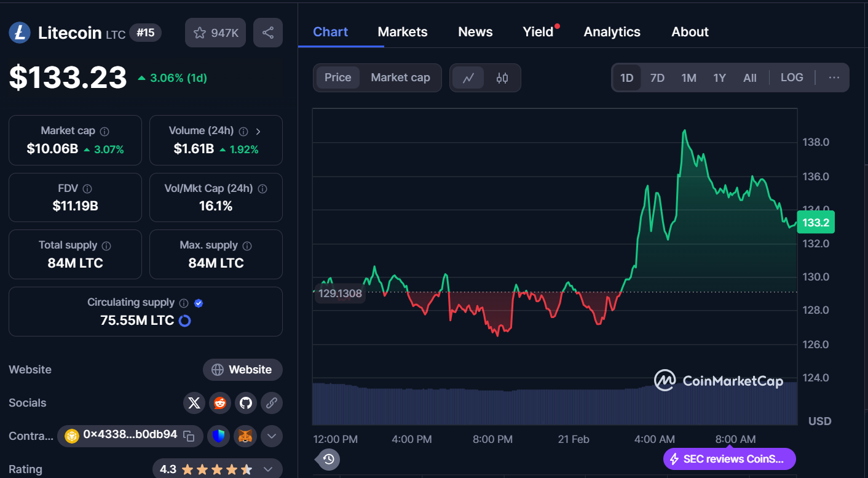Add Litecoin to watchlist via star icon

point(200,33)
